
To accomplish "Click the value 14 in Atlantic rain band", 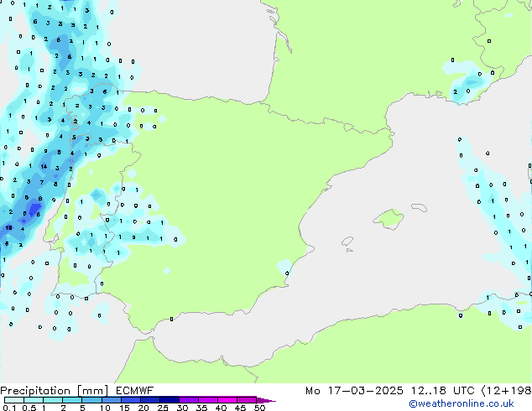I will pyautogui.click(x=43, y=167).
